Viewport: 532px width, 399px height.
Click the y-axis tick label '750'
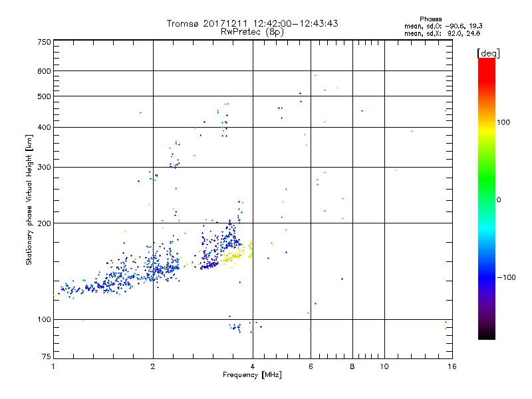(44, 42)
